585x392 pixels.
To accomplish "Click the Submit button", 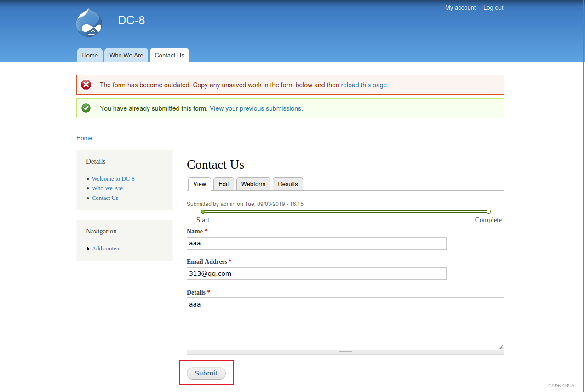I will 206,373.
